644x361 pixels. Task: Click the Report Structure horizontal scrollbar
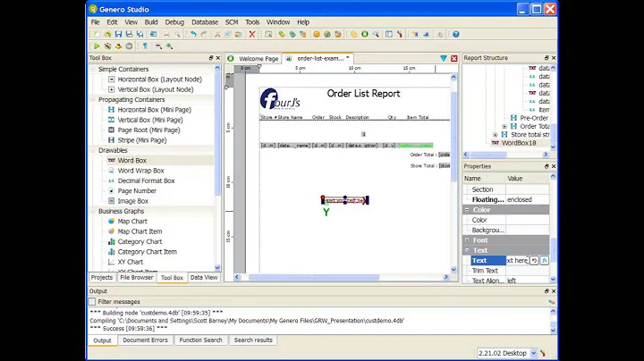coord(488,155)
